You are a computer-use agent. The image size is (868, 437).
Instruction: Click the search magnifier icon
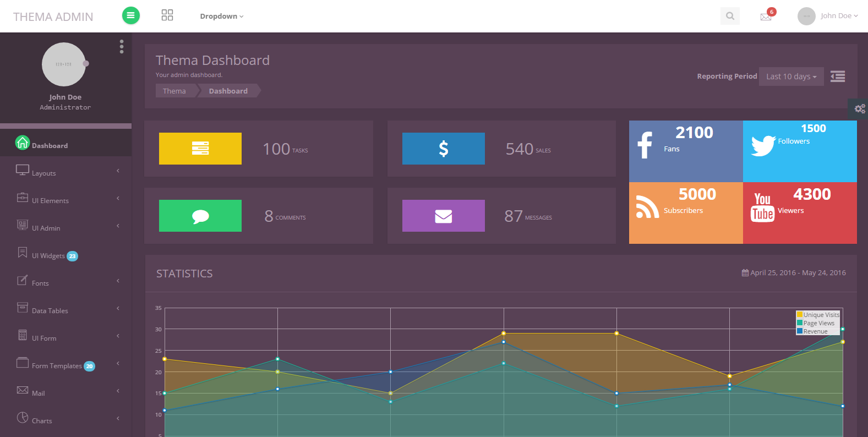(x=730, y=16)
